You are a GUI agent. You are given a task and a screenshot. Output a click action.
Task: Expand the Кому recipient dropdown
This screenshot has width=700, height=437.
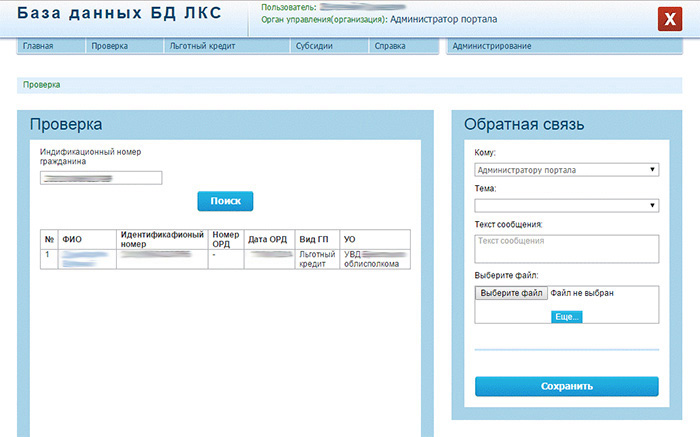pos(566,170)
